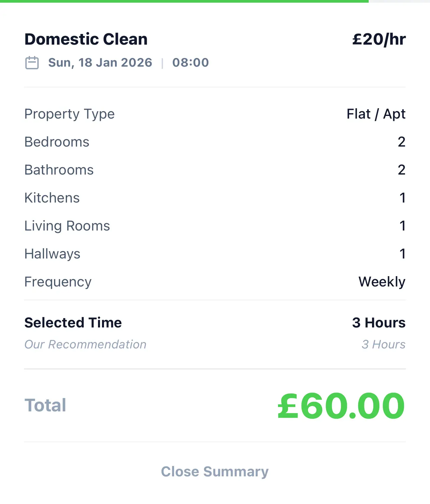Tap the Close Summary button
This screenshot has height=504, width=430.
point(215,471)
